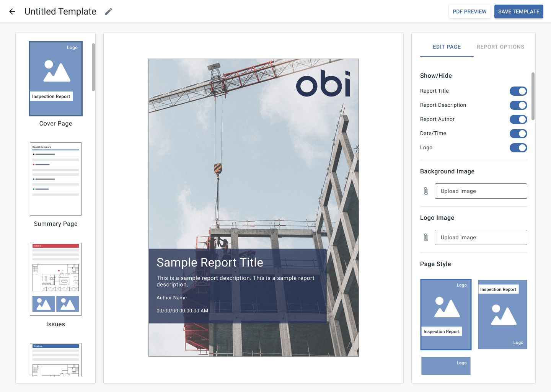Select Summary Page thumbnail
Screen dimensions: 551x392
pyautogui.click(x=56, y=179)
